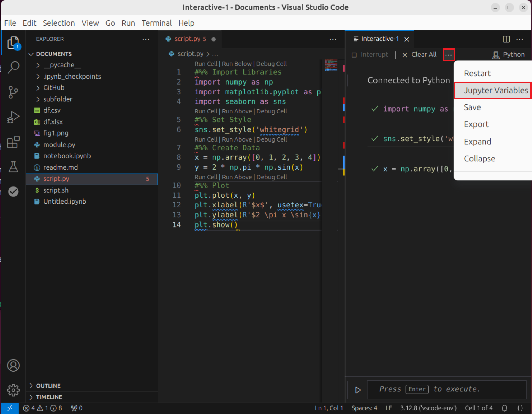This screenshot has width=532, height=414.
Task: Click the Accounts icon
Action: [x=13, y=366]
